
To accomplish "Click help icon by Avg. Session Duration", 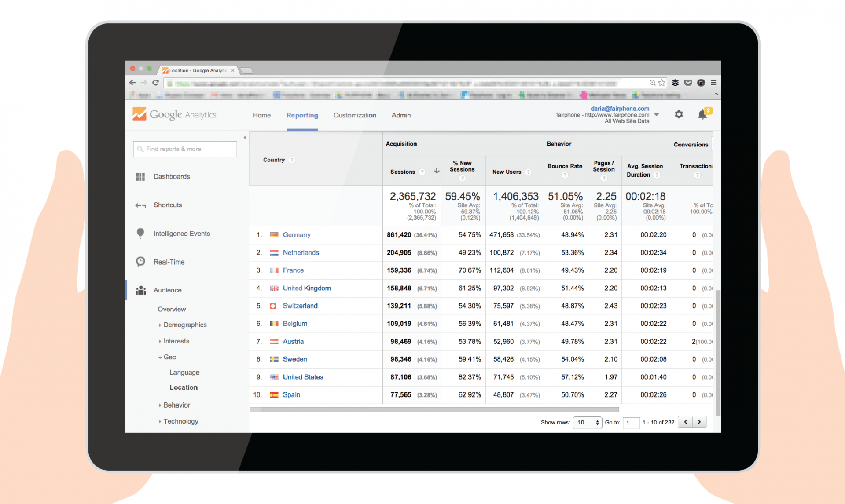I will 657,175.
